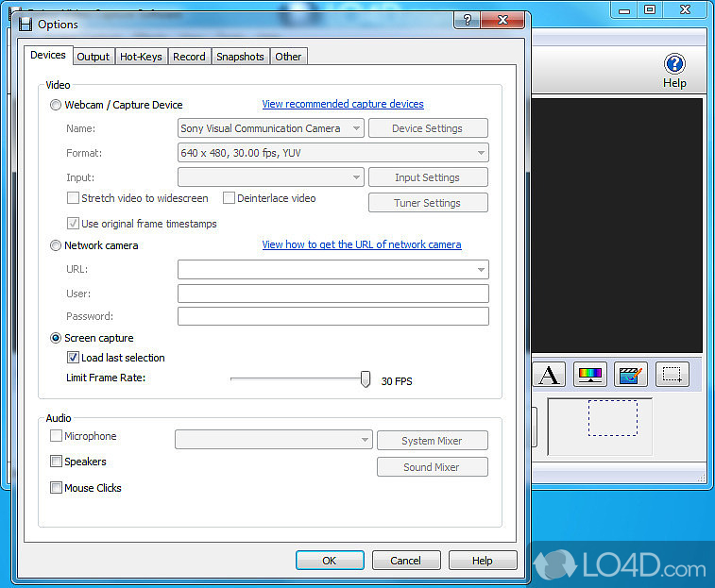Click the Device Settings button
This screenshot has width=715, height=588.
[428, 128]
